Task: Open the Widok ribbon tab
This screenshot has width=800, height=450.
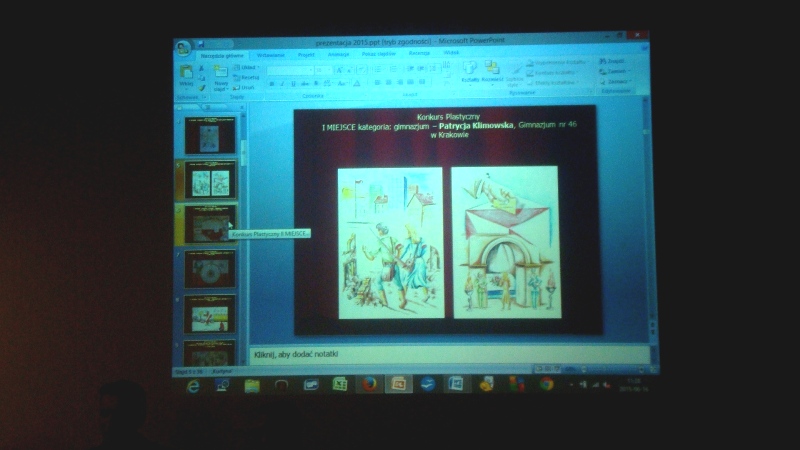Action: 452,53
